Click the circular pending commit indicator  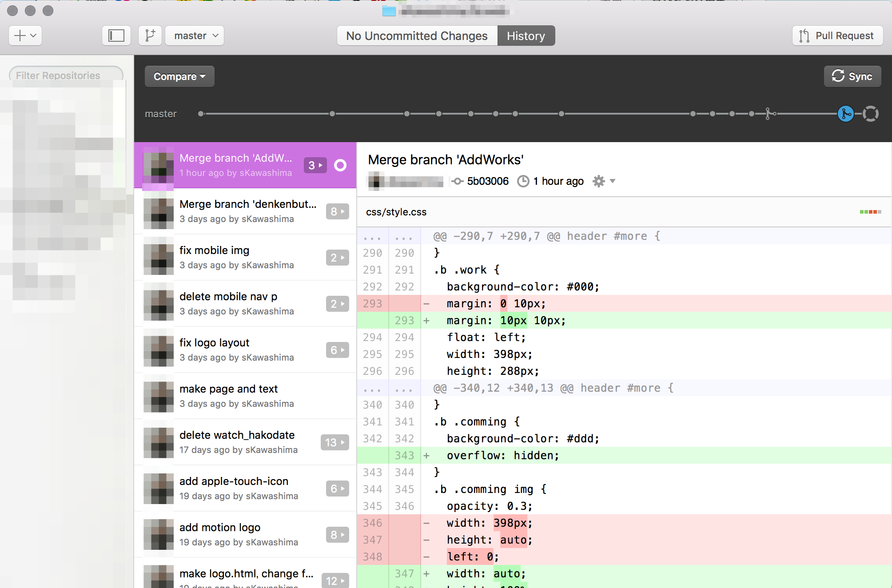tap(870, 114)
